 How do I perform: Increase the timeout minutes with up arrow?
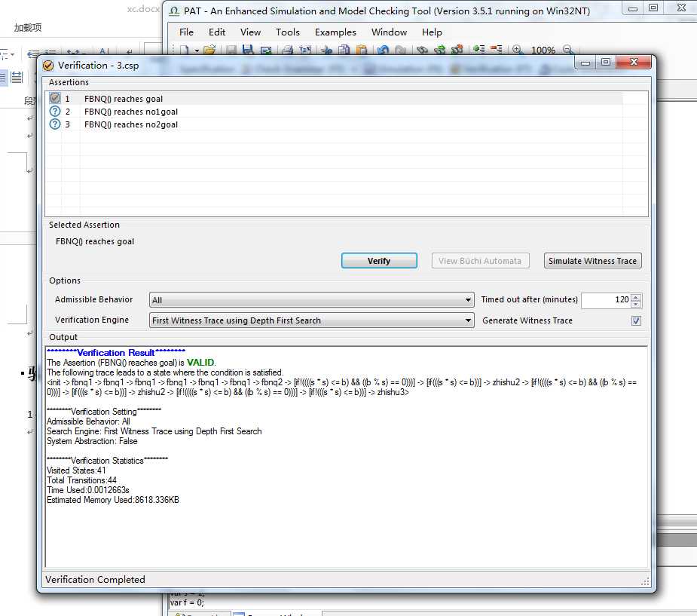click(636, 297)
